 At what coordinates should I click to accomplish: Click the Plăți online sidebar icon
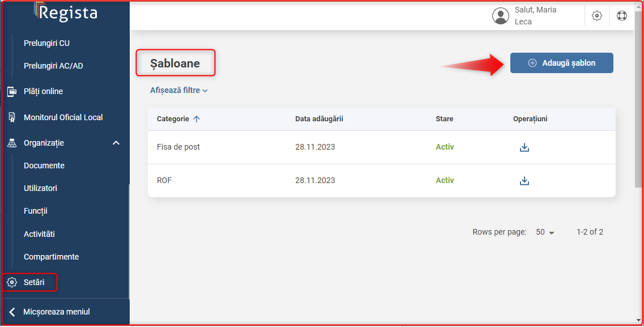(12, 91)
